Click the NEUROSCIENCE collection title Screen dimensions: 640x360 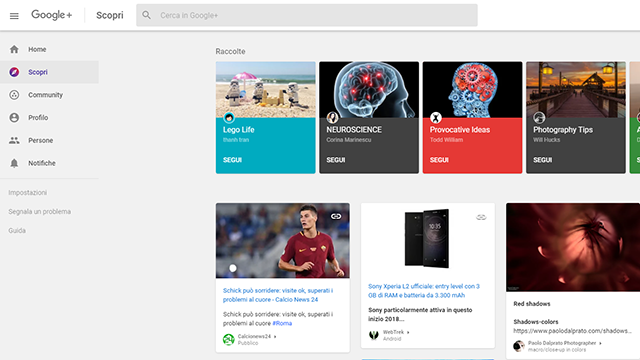click(354, 130)
